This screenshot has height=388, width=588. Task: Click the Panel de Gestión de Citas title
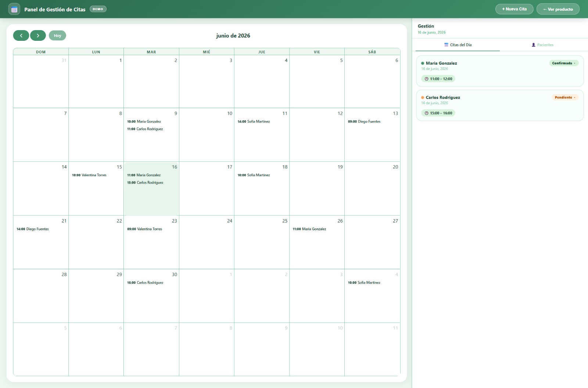coord(55,10)
